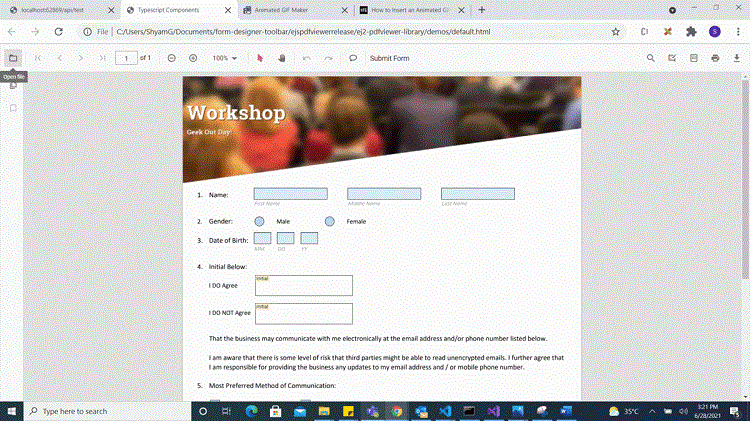
Task: Open Word from the taskbar
Action: pos(566,411)
